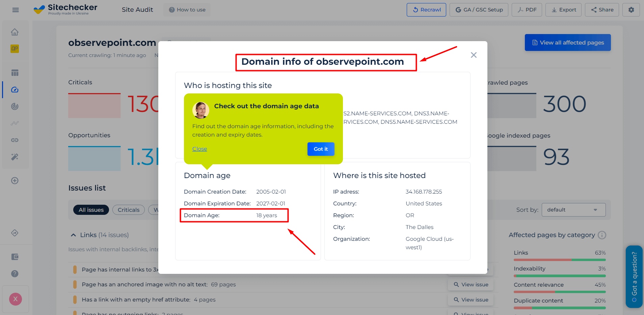View issue for anchored image alt text
644x315 pixels.
pyautogui.click(x=471, y=285)
